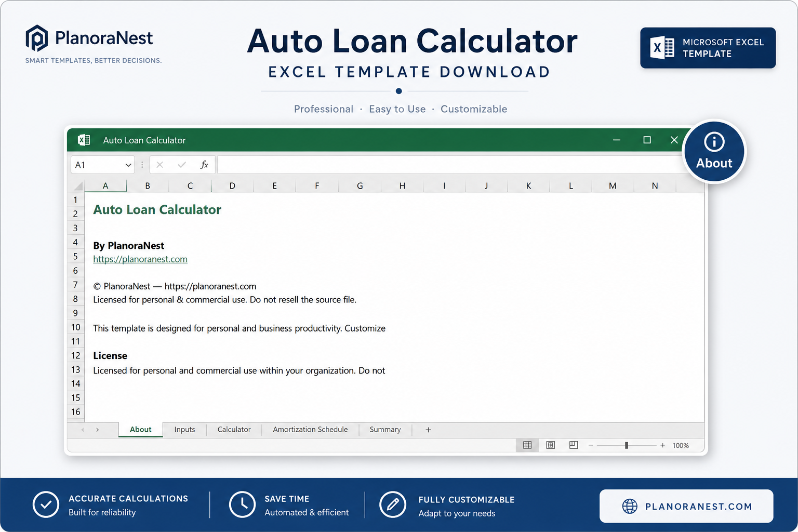The width and height of the screenshot is (798, 532).
Task: Click the By PlanoraNest cell
Action: pyautogui.click(x=129, y=246)
